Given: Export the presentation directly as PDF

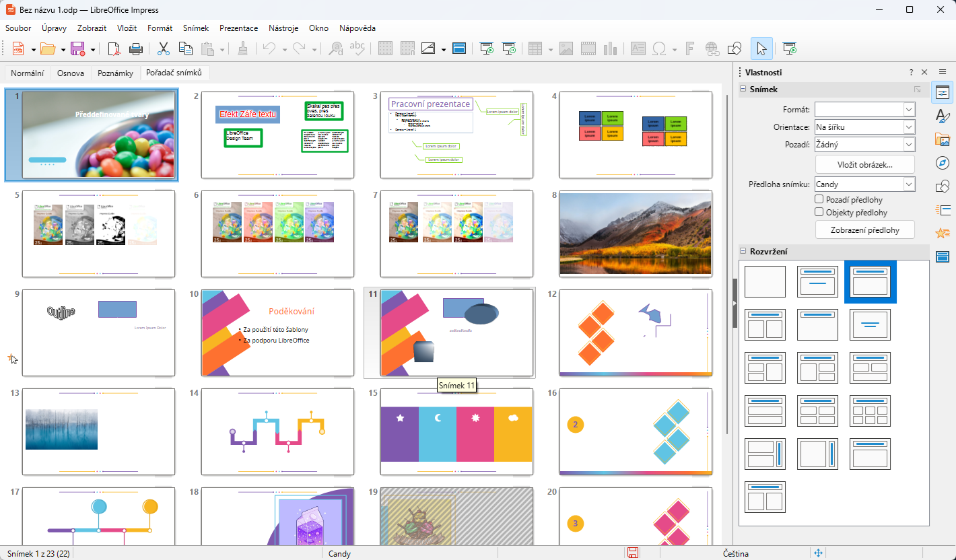Looking at the screenshot, I should 115,48.
